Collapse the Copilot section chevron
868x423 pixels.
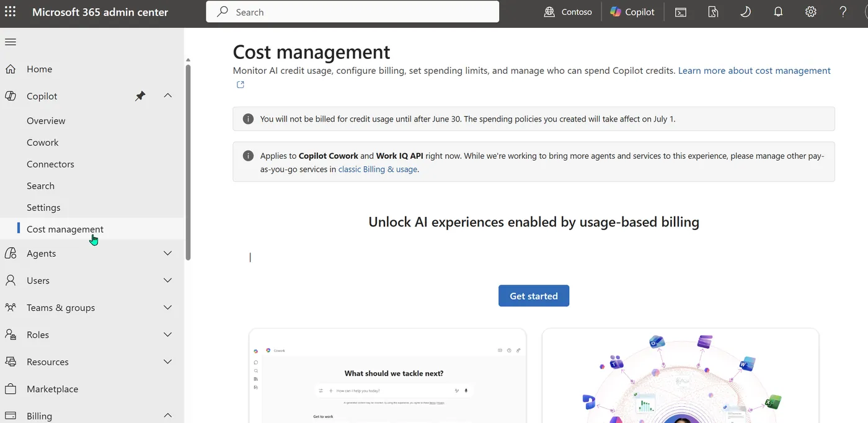point(167,96)
